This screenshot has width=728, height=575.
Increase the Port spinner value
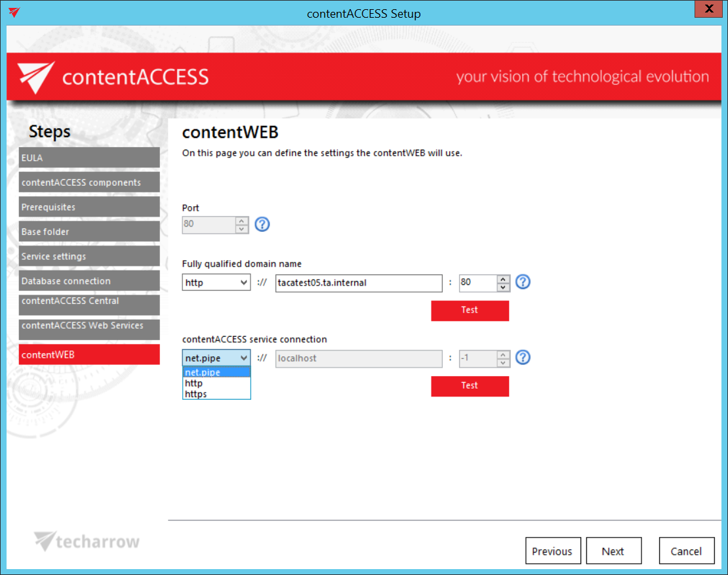click(x=242, y=221)
